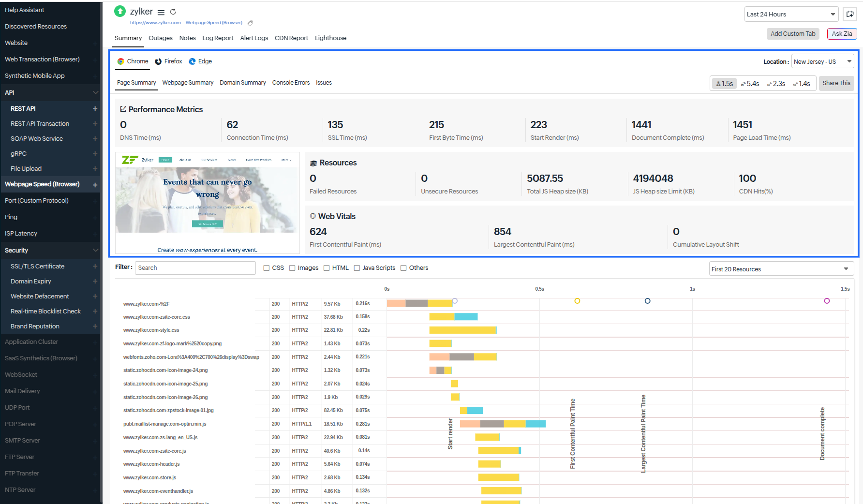Open the https://www.zylker.com link

[155, 23]
